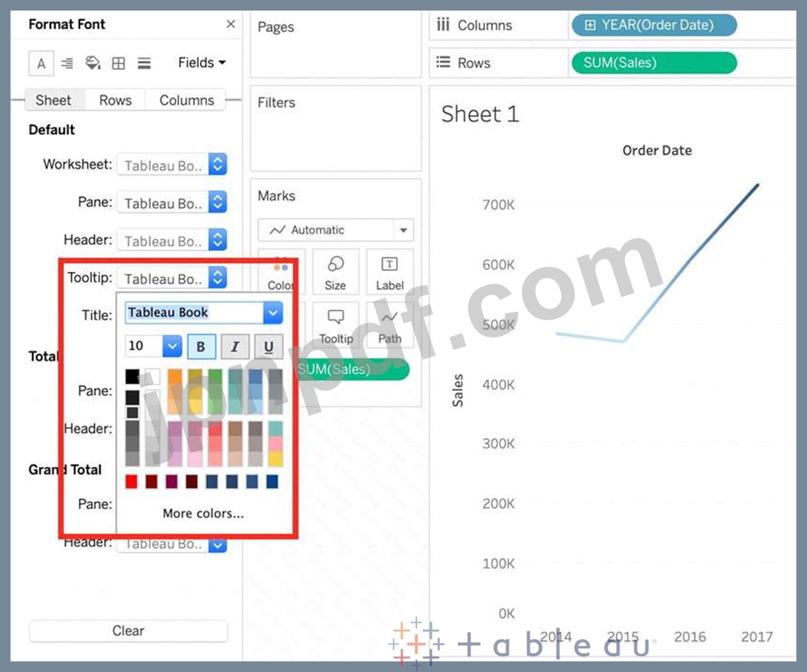
Task: Select the Shading paint bucket icon
Action: click(x=93, y=63)
